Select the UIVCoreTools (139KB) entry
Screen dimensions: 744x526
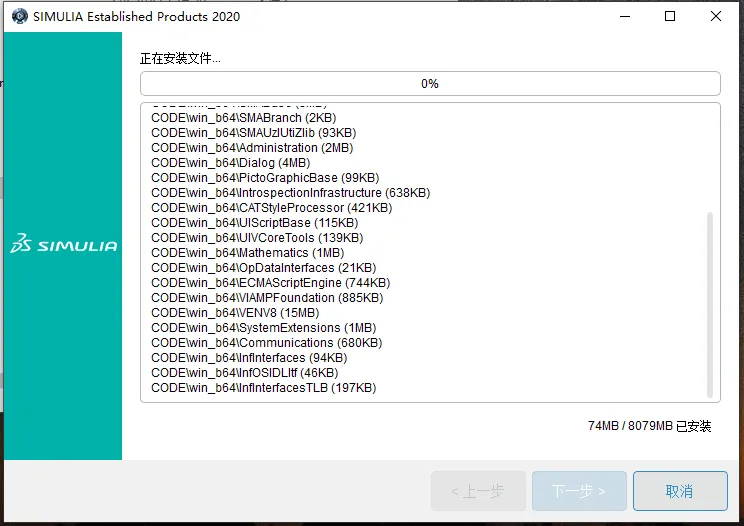pyautogui.click(x=257, y=238)
